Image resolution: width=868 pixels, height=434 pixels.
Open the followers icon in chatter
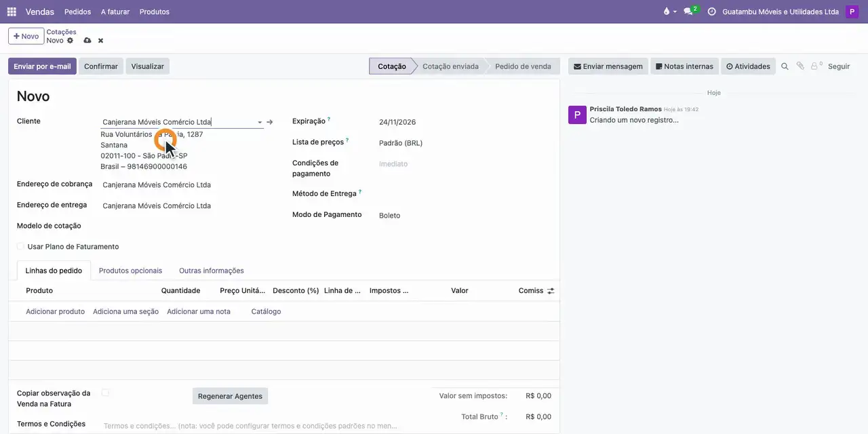coord(816,66)
